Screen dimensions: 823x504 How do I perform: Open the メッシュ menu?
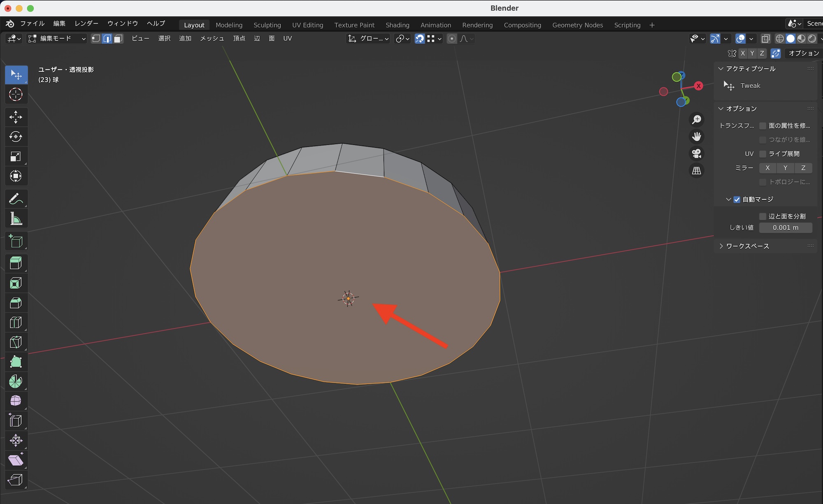click(x=212, y=39)
